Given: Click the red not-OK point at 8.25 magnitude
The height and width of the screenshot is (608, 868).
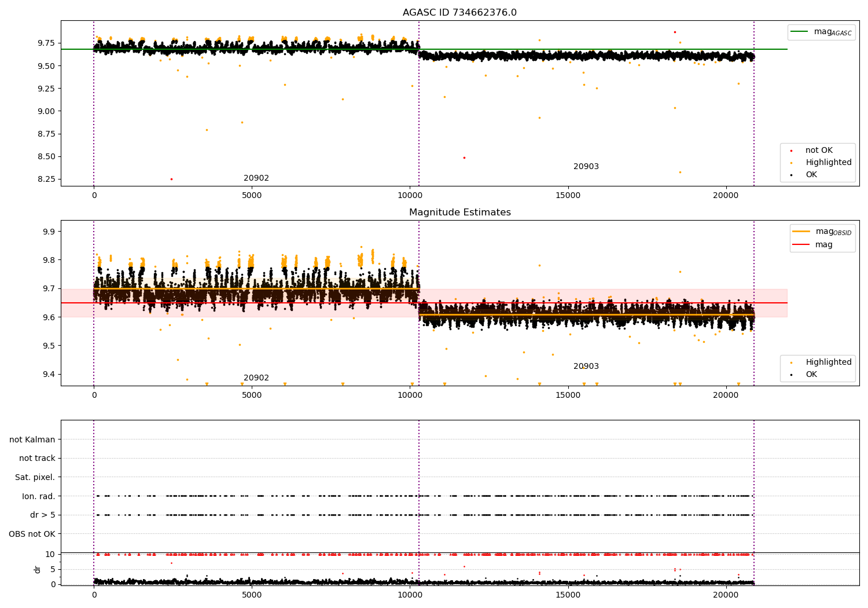Looking at the screenshot, I should coord(171,179).
